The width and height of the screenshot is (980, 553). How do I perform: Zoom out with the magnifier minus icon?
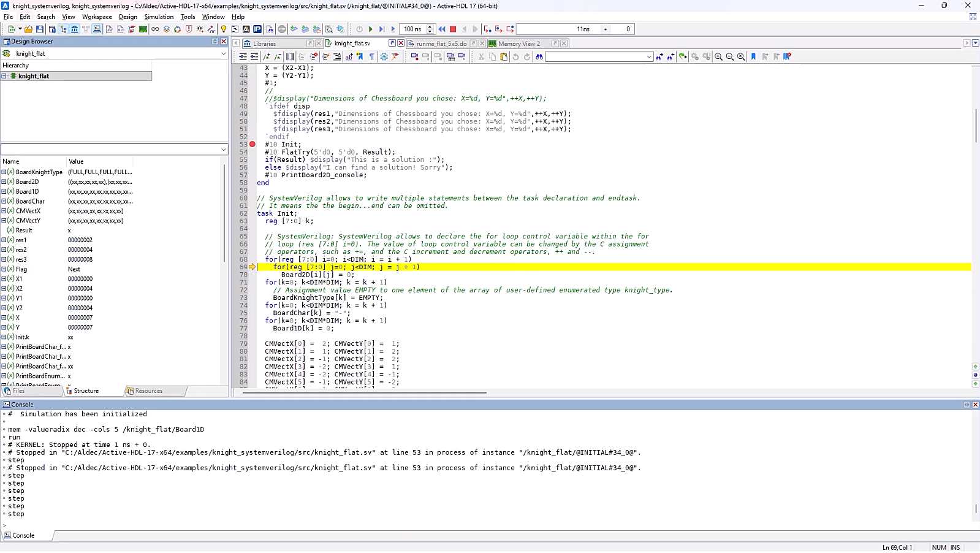[729, 56]
